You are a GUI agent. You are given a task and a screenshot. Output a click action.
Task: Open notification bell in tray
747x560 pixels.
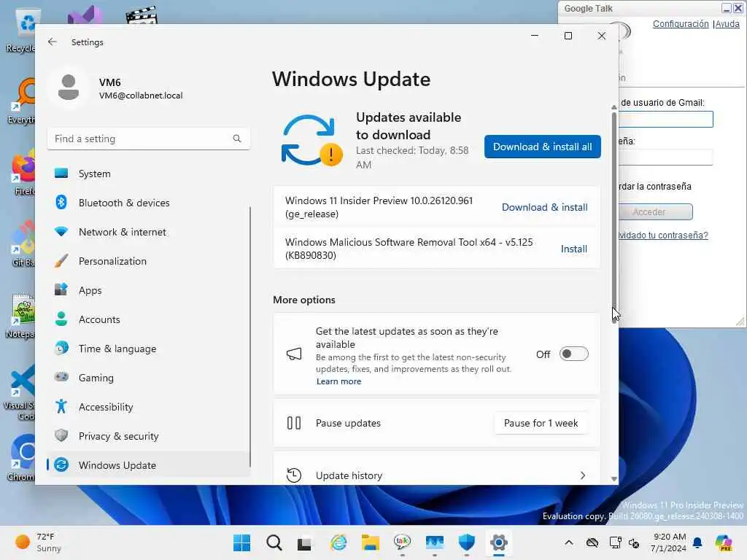click(x=697, y=542)
